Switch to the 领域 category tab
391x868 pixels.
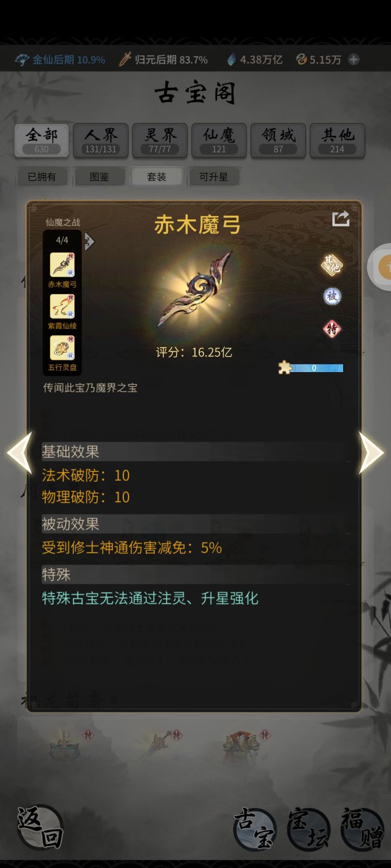pyautogui.click(x=278, y=141)
